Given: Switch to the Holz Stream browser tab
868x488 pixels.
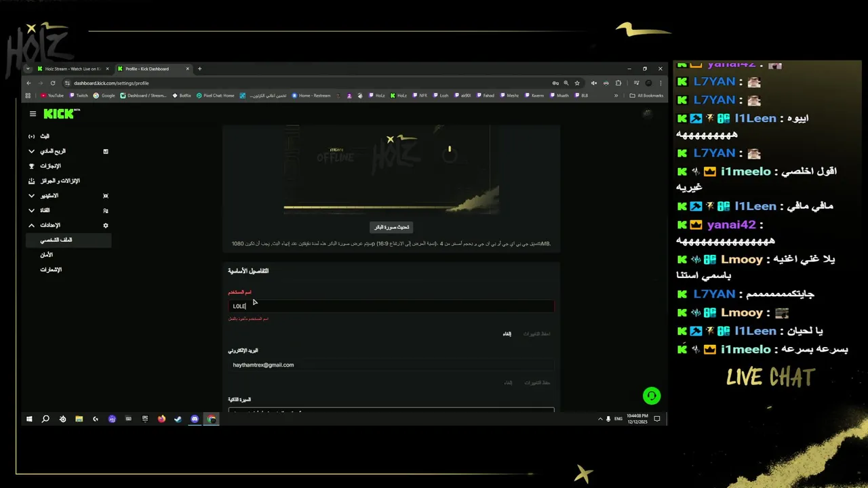Looking at the screenshot, I should [x=73, y=68].
